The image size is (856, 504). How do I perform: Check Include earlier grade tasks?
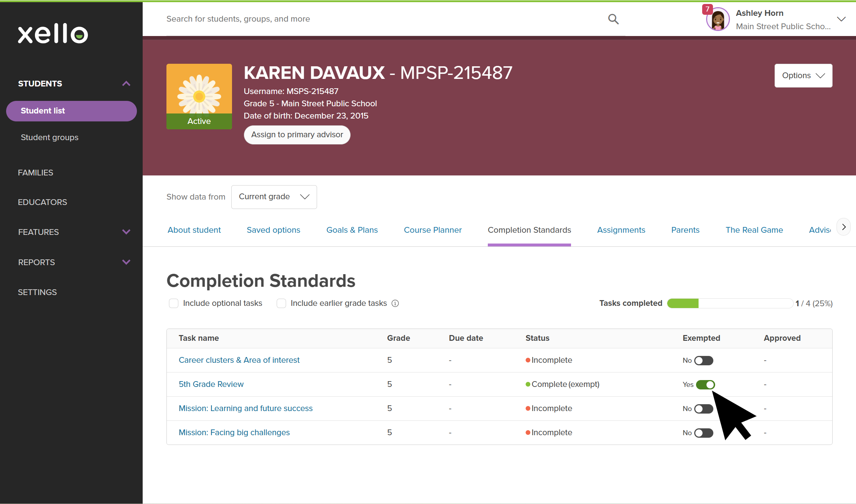pyautogui.click(x=281, y=303)
